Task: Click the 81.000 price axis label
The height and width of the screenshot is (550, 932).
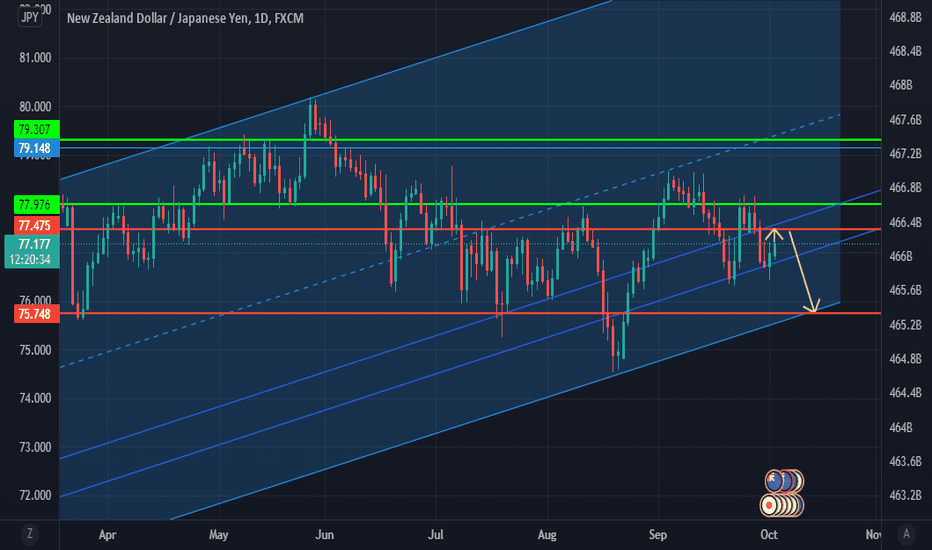Action: pos(35,58)
